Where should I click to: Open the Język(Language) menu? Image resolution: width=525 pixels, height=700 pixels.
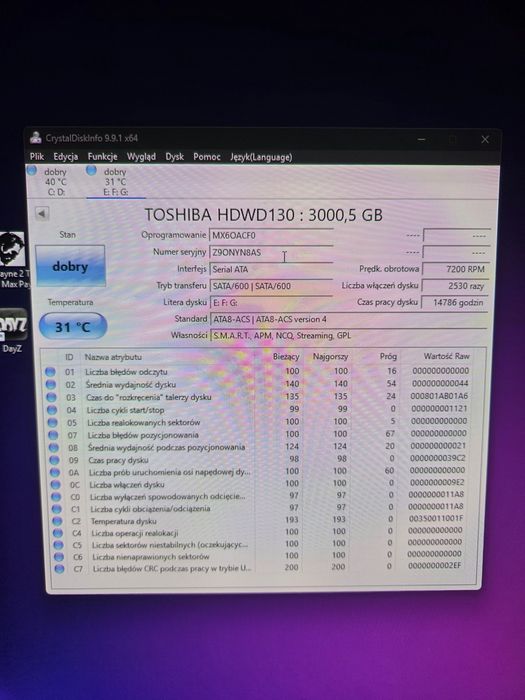(261, 157)
